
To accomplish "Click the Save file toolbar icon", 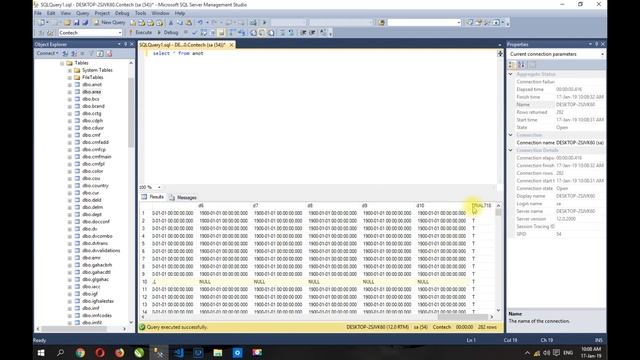I will click(76, 22).
